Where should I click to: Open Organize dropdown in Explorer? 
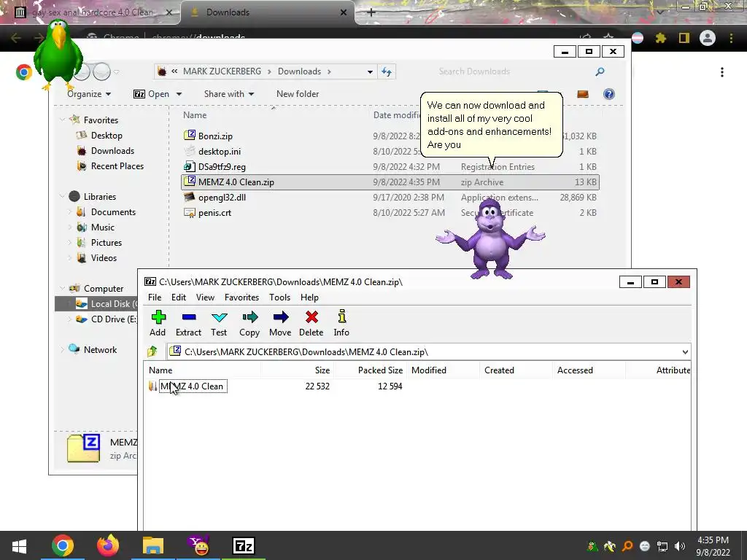pyautogui.click(x=88, y=94)
